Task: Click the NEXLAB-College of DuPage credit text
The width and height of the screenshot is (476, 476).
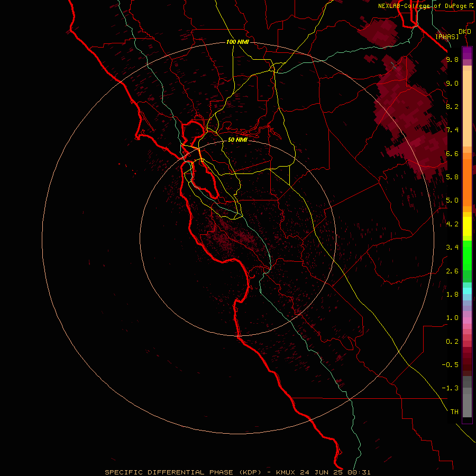Action: tap(422, 6)
